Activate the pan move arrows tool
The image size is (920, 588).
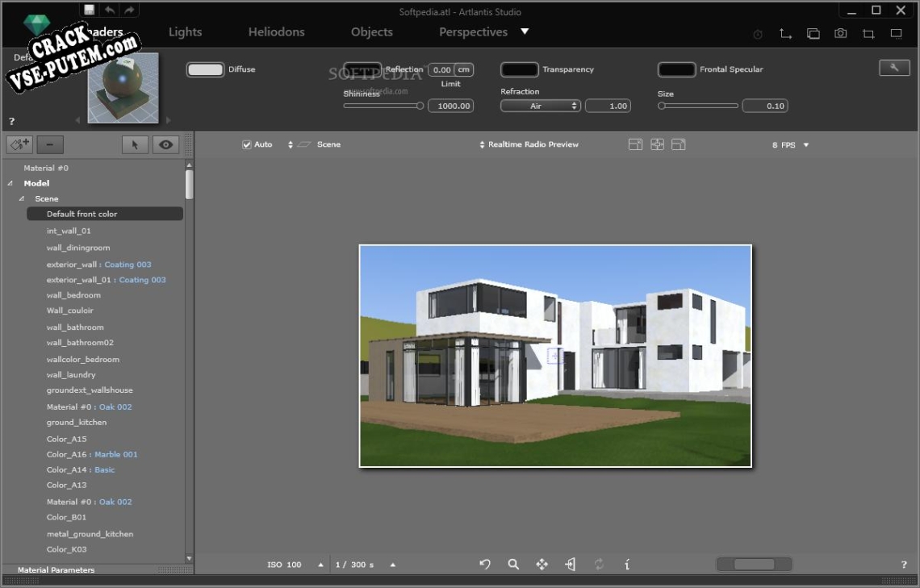point(542,565)
